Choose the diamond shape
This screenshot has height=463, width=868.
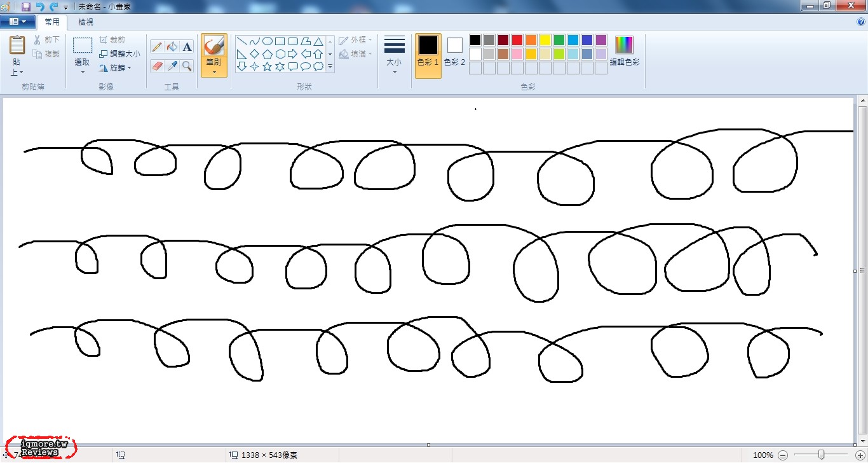[255, 54]
